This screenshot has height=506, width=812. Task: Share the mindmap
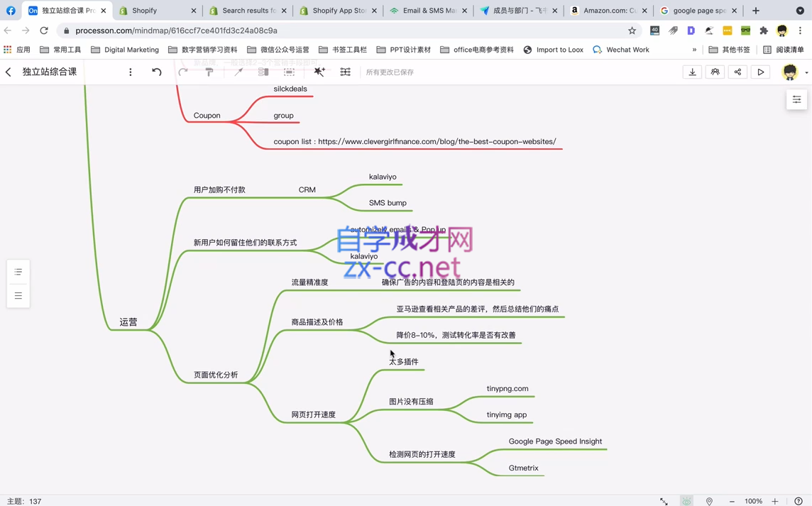coord(738,72)
